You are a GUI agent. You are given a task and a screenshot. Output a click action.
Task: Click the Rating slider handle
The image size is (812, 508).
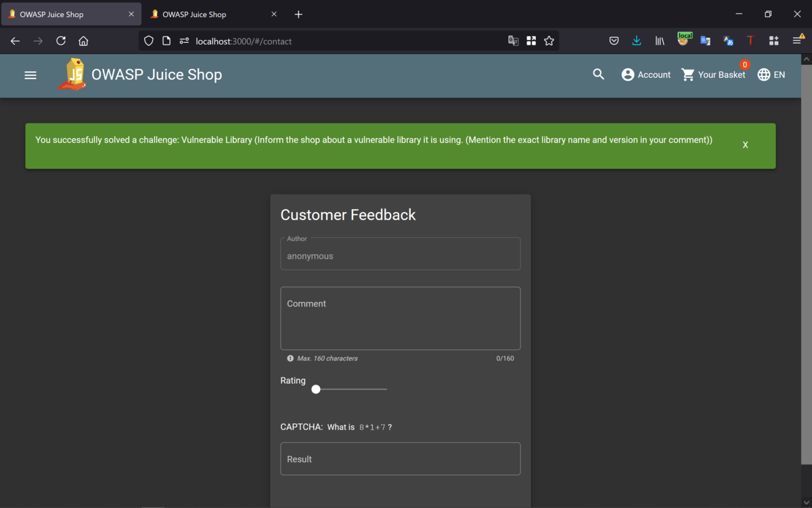click(x=316, y=389)
